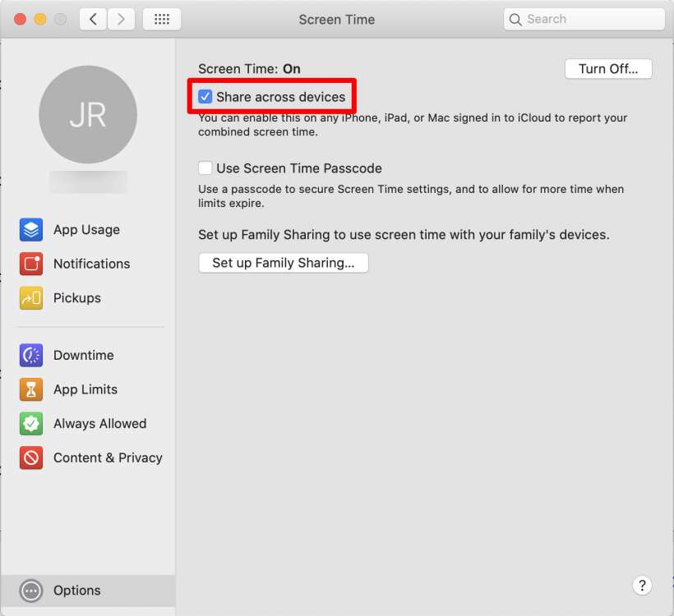674x616 pixels.
Task: Click the JR profile avatar
Action: 88,115
